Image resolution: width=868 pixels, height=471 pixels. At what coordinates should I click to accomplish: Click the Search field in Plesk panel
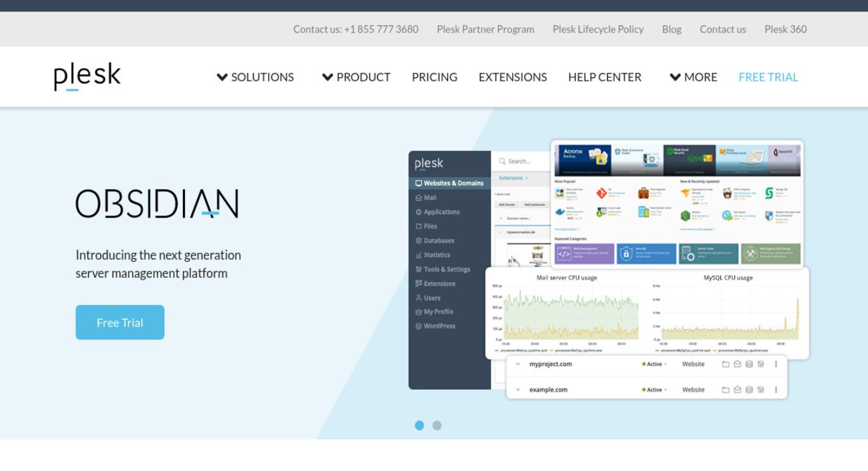pyautogui.click(x=521, y=161)
